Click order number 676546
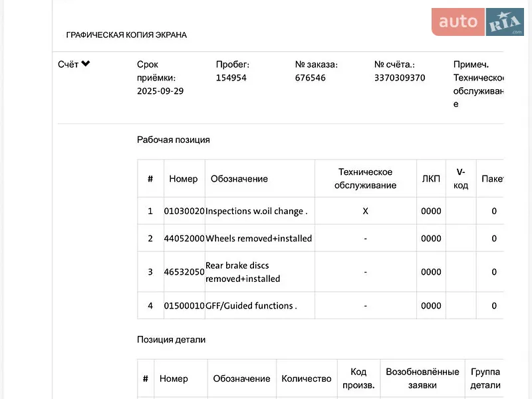Viewport: 532px width, 399px height. click(310, 78)
